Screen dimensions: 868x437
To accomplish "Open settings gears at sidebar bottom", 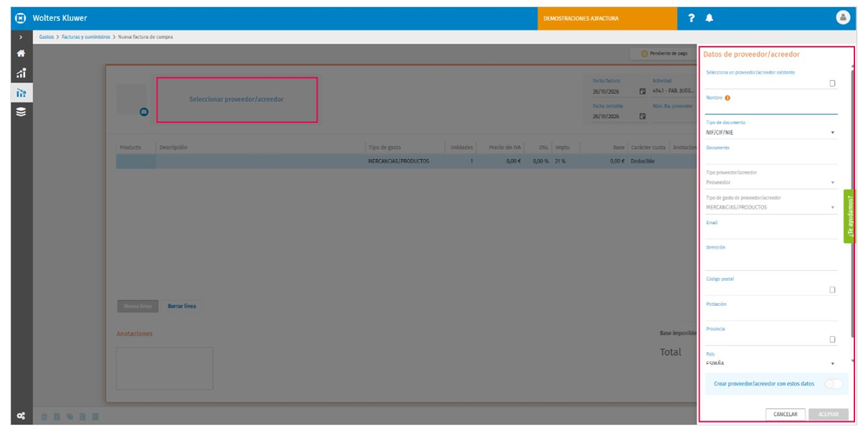I will tap(21, 416).
